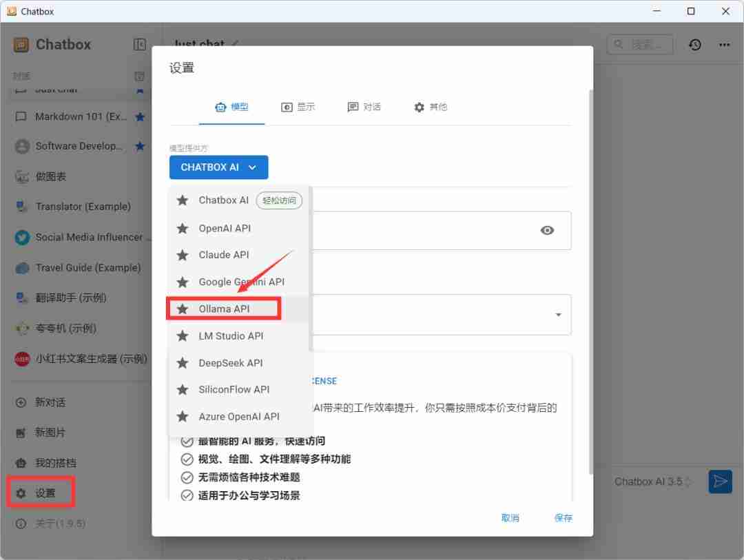Collapse the sidebar using the panel icon

tap(140, 43)
